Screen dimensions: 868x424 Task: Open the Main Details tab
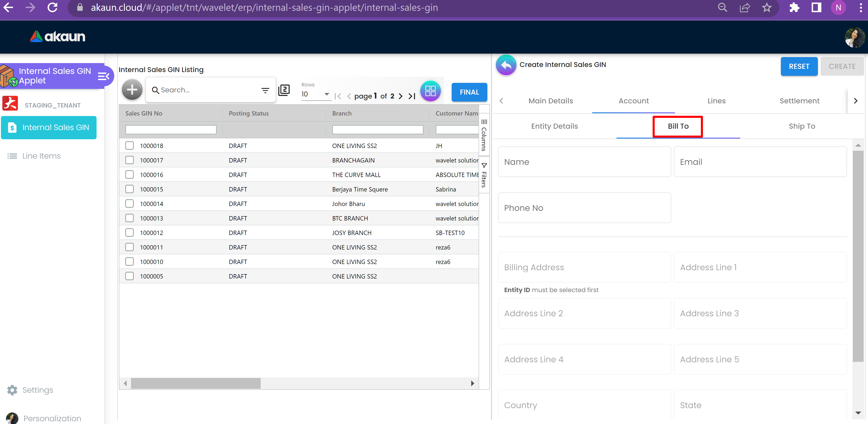(551, 101)
